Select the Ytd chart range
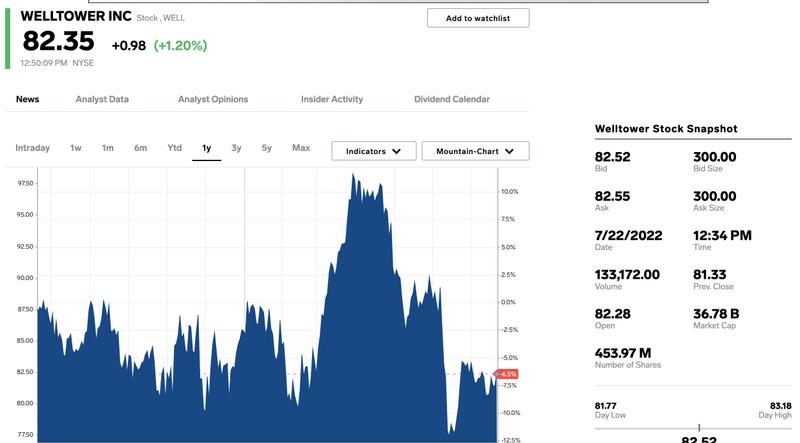 174,147
